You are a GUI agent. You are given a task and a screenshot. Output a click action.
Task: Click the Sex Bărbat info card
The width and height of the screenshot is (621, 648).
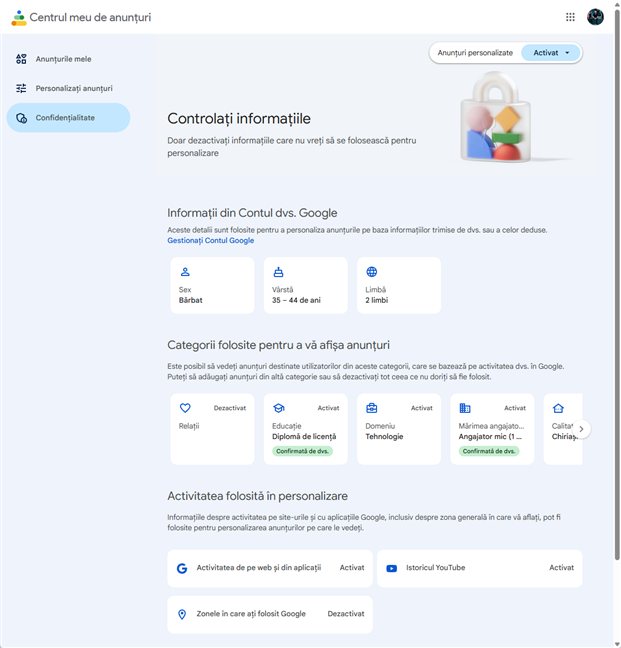(x=212, y=285)
